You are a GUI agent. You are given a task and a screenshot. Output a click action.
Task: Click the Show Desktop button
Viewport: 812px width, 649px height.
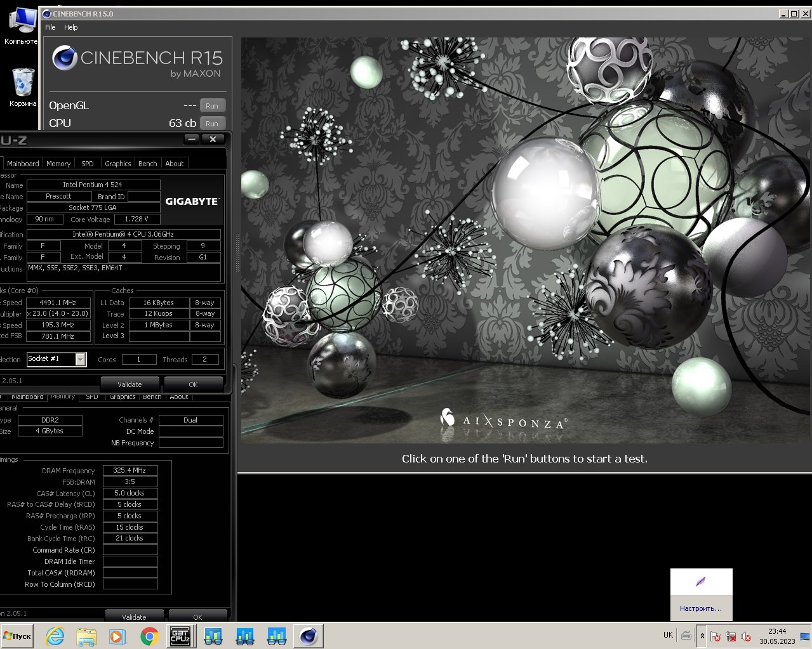(x=805, y=636)
